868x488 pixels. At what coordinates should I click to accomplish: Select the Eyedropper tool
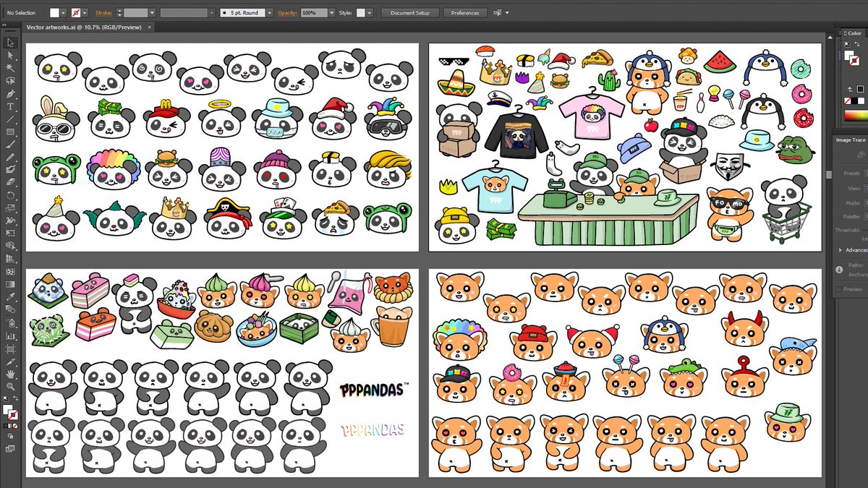pyautogui.click(x=10, y=296)
